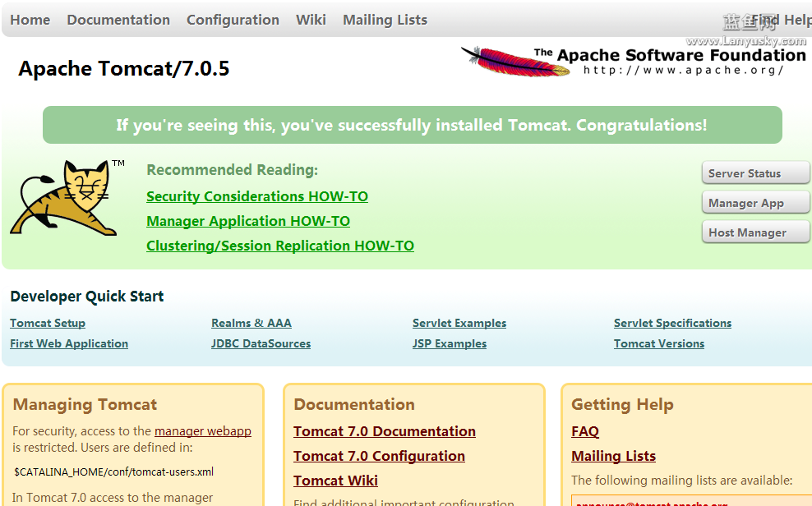
Task: Click the Apache feather logo
Action: pos(515,61)
